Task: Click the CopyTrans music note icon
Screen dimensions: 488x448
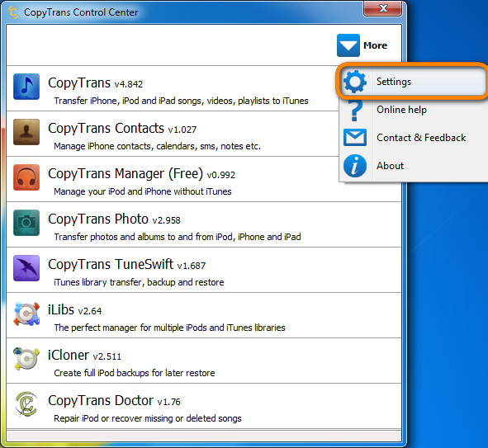Action: [26, 87]
